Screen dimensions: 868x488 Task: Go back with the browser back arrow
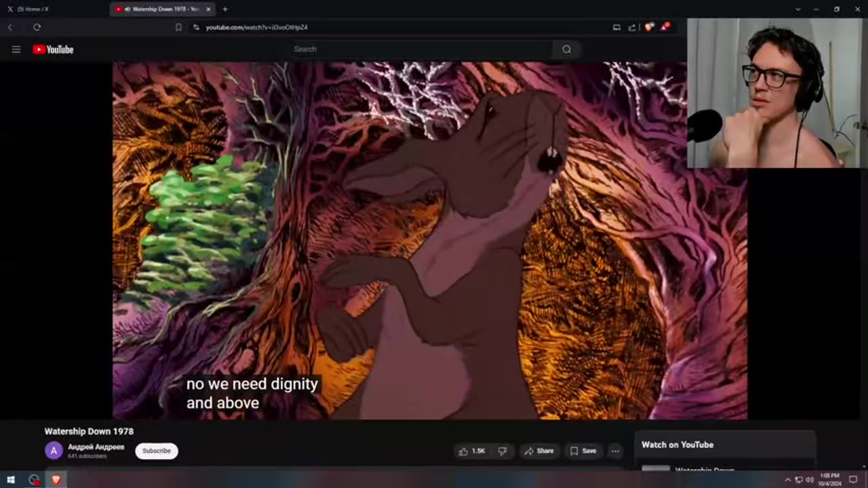pyautogui.click(x=10, y=27)
